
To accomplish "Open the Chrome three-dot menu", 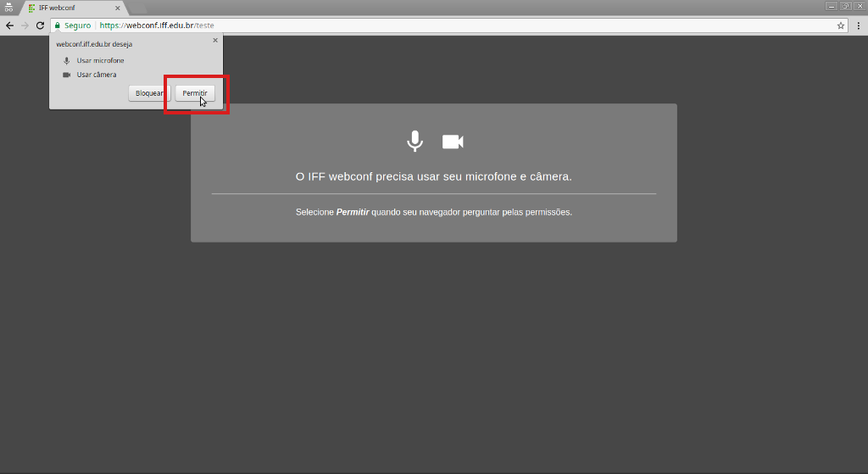I will coord(859,25).
